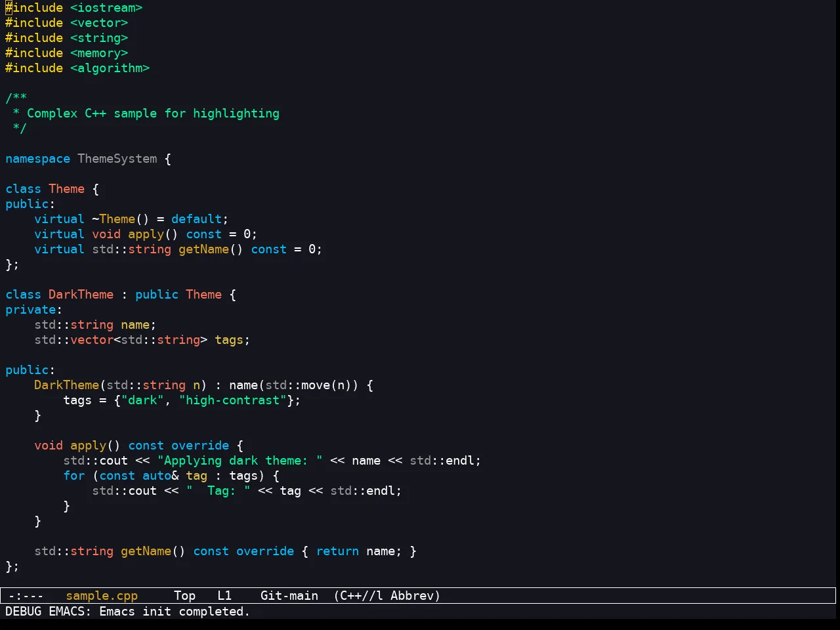The image size is (840, 630).
Task: Click the 'name' member variable declaration
Action: tap(135, 325)
